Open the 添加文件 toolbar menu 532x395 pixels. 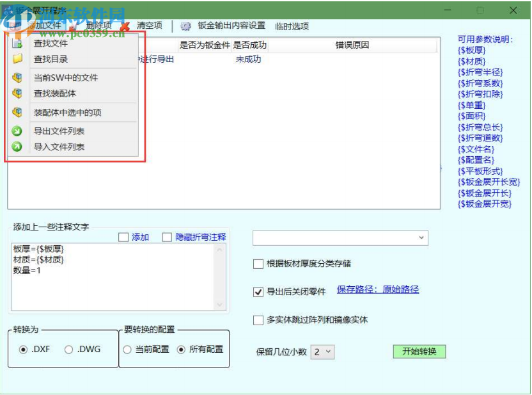coord(45,25)
